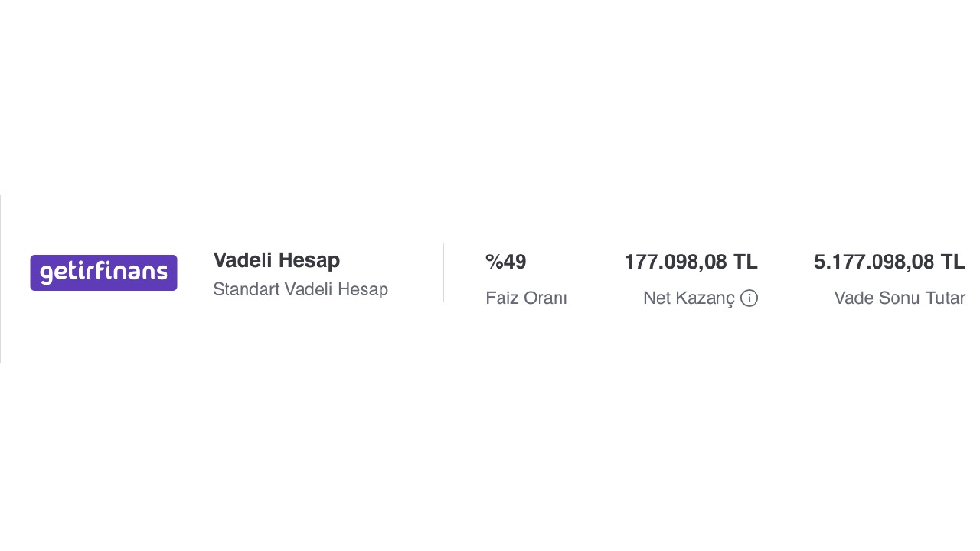This screenshot has height=551, width=980.
Task: Click the Net Kazanç label text
Action: click(x=689, y=298)
